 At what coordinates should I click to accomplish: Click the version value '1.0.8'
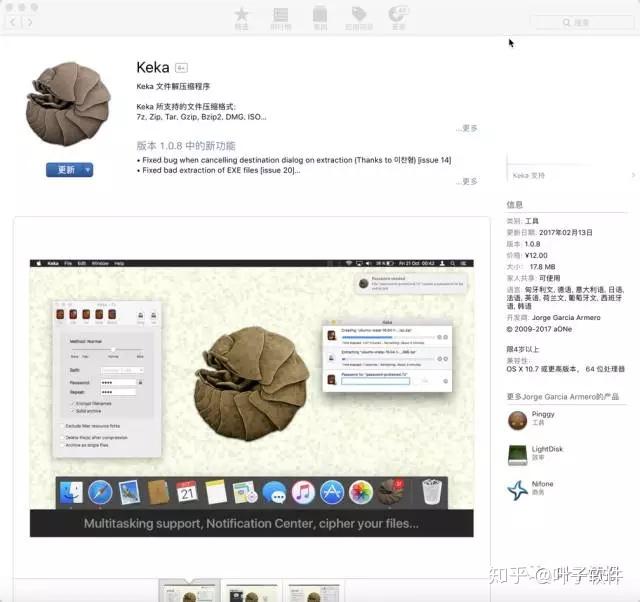[x=532, y=244]
